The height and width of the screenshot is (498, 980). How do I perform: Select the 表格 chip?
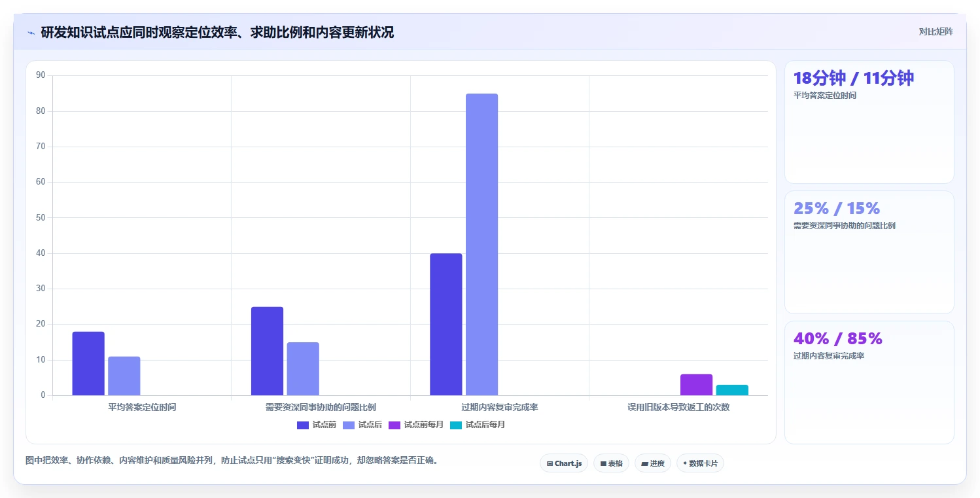point(611,463)
